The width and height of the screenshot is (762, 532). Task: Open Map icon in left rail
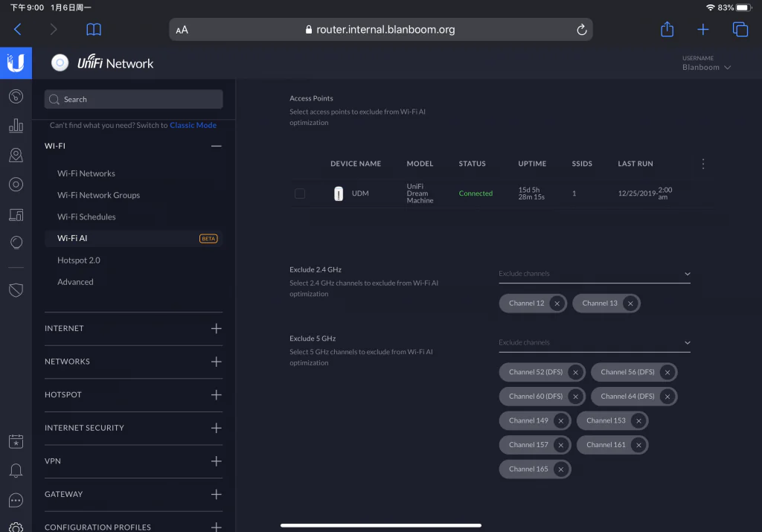pyautogui.click(x=16, y=155)
